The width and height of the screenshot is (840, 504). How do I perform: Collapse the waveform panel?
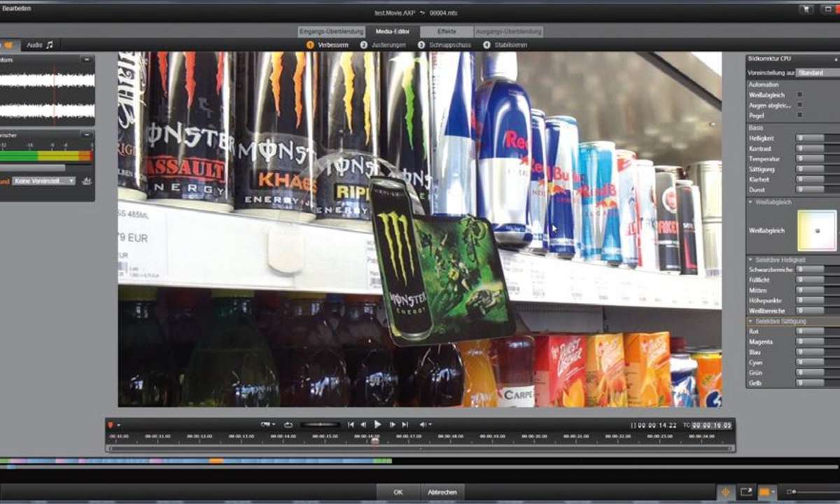87,60
